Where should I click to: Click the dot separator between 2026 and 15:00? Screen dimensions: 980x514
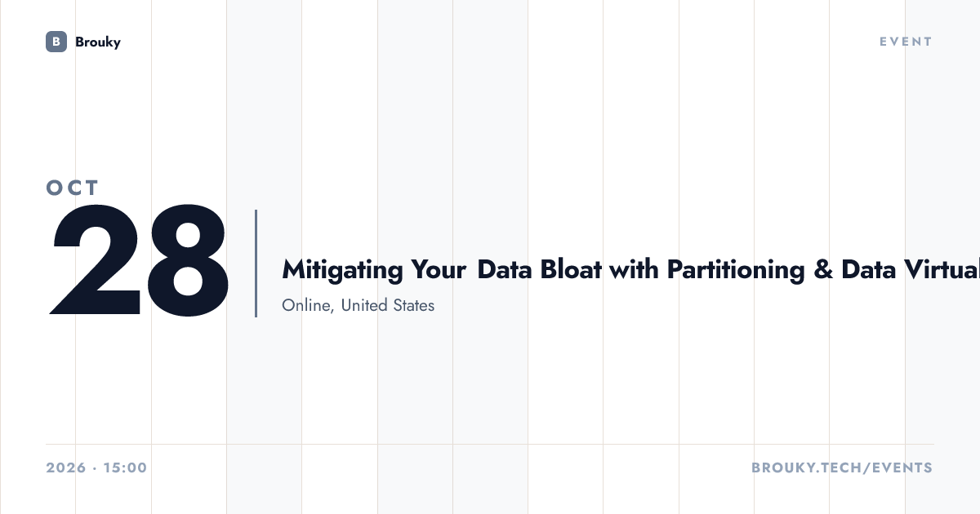95,468
